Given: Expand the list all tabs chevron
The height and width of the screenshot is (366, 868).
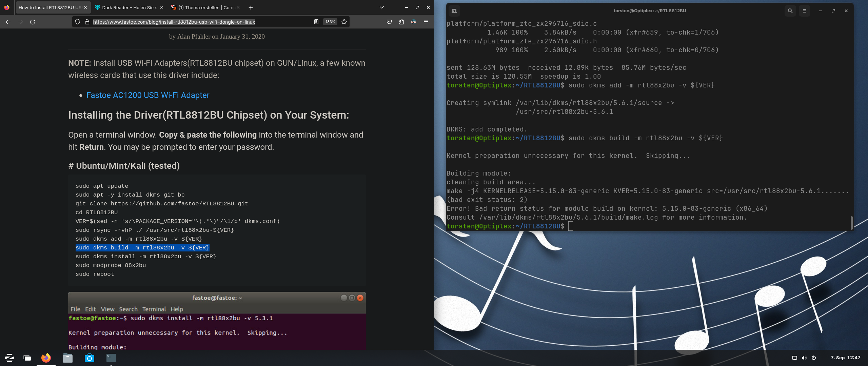Looking at the screenshot, I should pyautogui.click(x=382, y=7).
